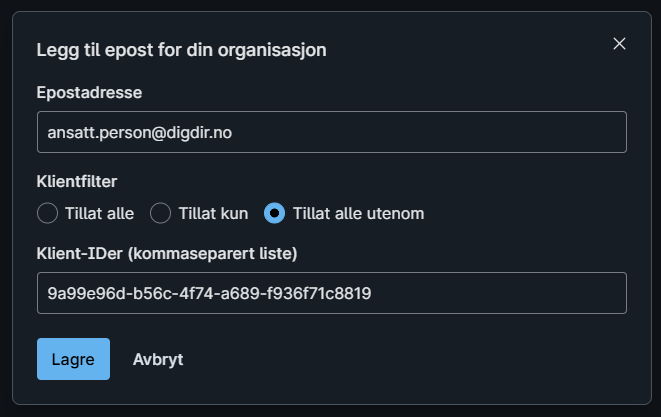Click the 'Klientfilter' group heading

(x=77, y=182)
